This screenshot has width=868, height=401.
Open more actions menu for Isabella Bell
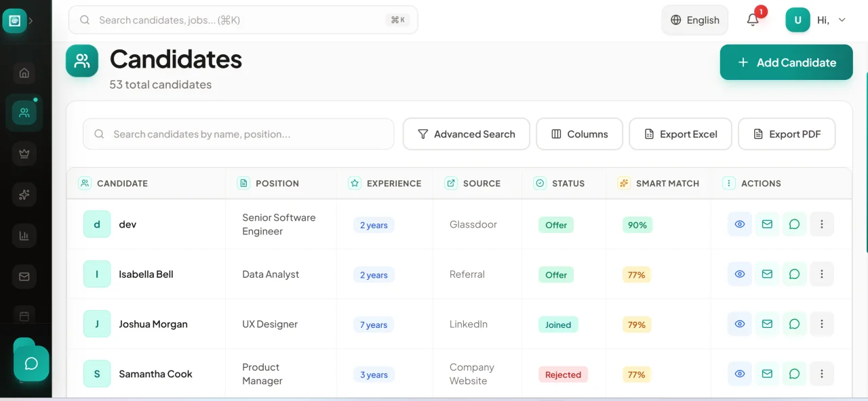[x=822, y=274]
